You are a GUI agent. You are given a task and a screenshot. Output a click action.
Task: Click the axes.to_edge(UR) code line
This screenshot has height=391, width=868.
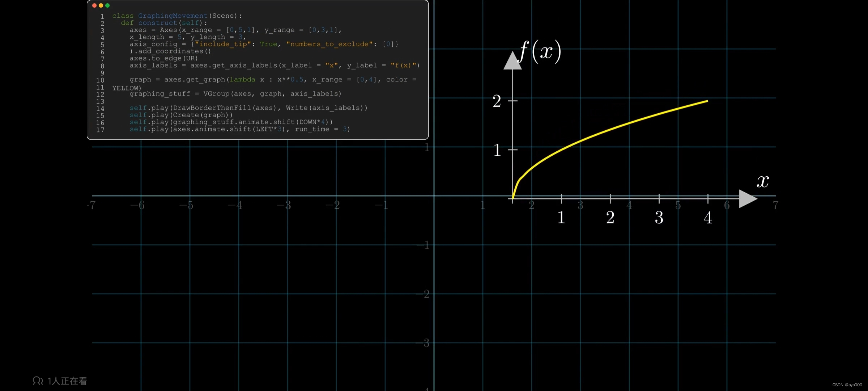pyautogui.click(x=163, y=58)
